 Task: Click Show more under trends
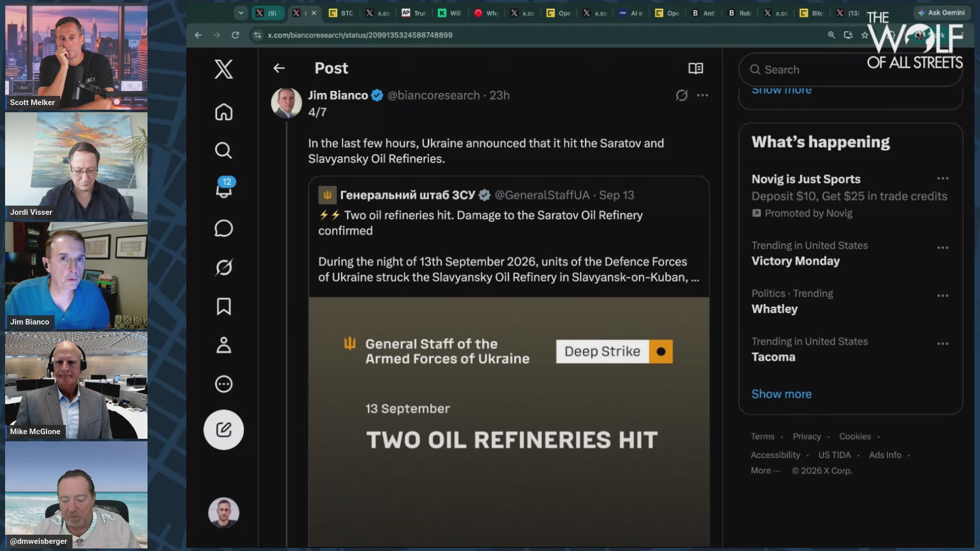coord(781,394)
